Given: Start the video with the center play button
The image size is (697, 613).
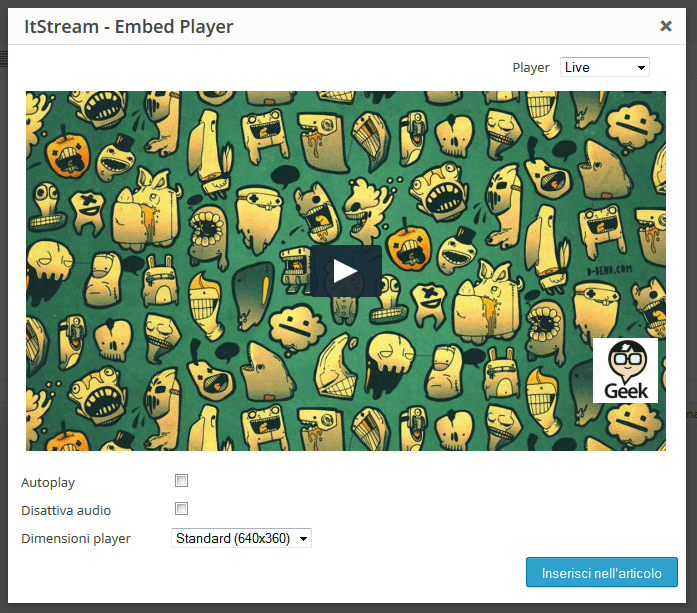Looking at the screenshot, I should pyautogui.click(x=346, y=271).
